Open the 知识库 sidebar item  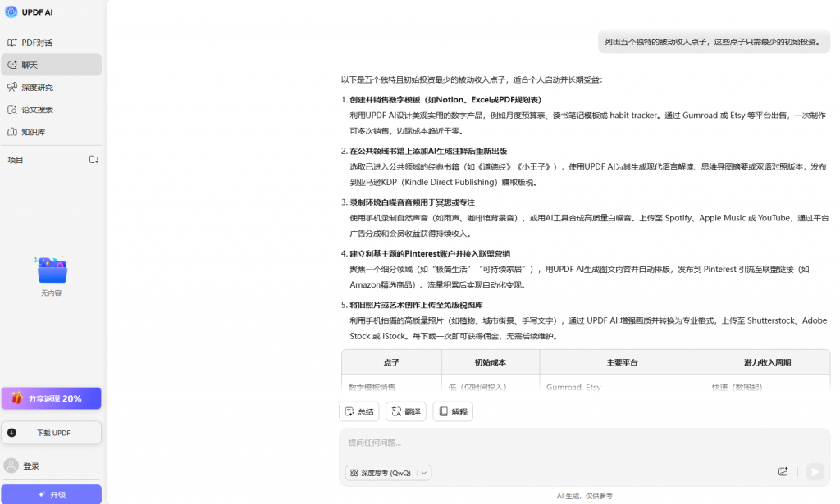(x=33, y=132)
